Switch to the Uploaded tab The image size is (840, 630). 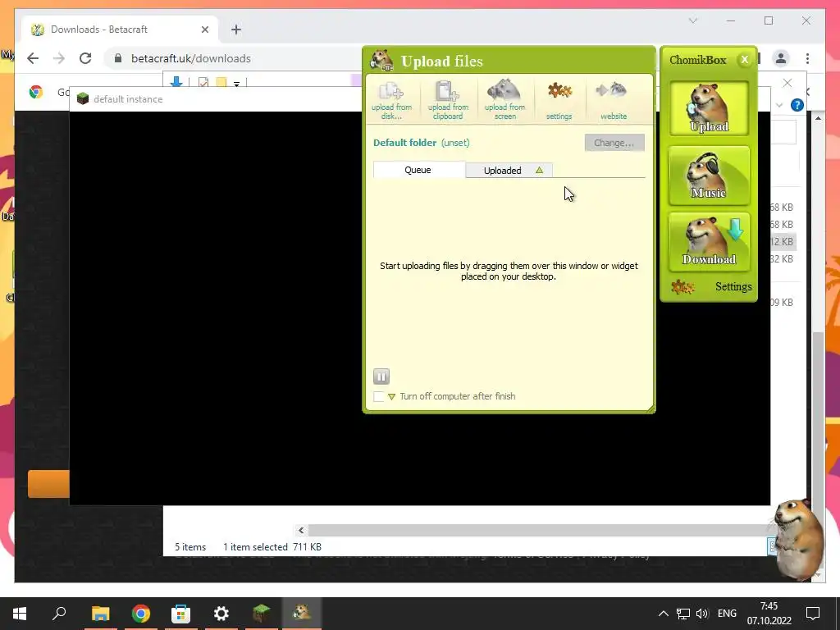[509, 170]
